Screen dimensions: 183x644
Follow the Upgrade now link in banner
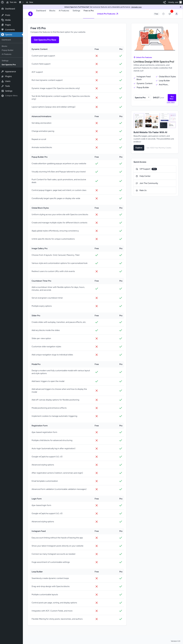(136, 7)
